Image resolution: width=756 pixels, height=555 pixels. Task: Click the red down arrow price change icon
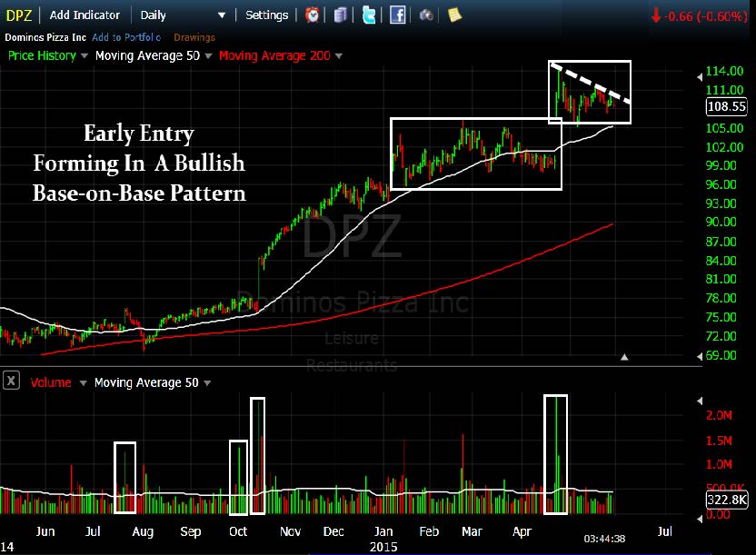click(x=656, y=16)
